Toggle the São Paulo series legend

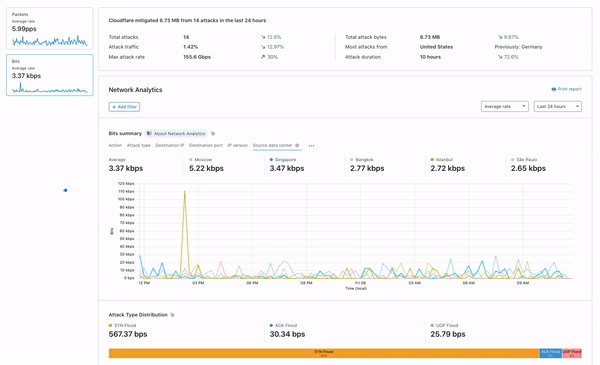point(524,160)
